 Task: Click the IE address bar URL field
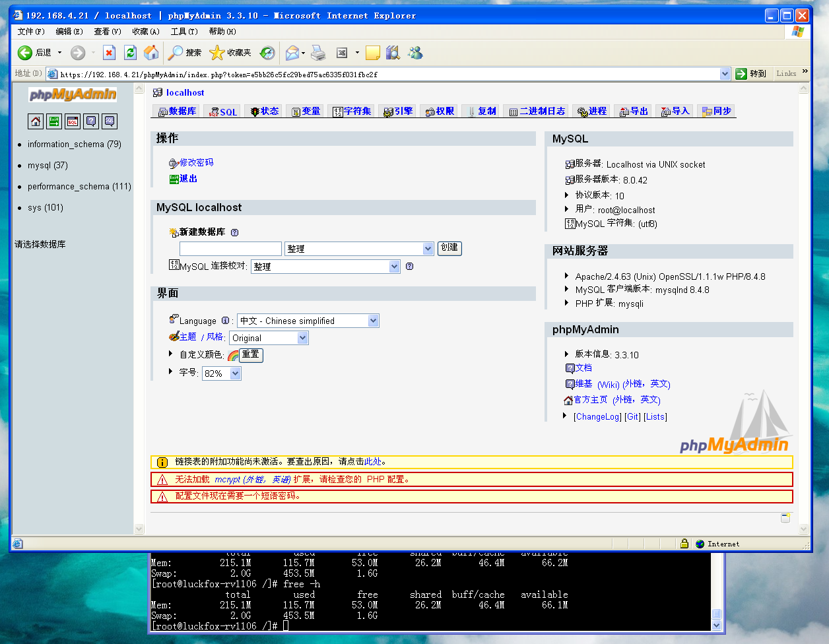389,75
